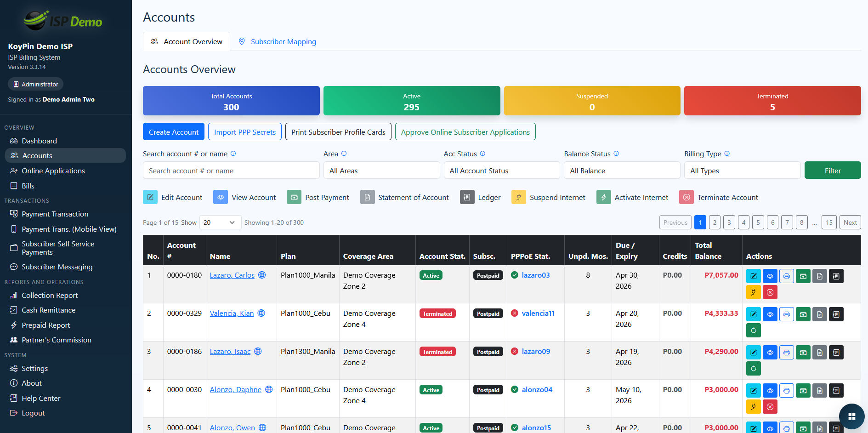The image size is (868, 433).
Task: Select Account Overview tab
Action: [x=187, y=41]
